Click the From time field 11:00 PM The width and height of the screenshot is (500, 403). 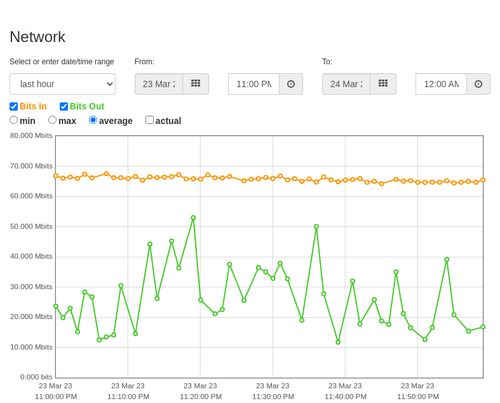click(254, 84)
